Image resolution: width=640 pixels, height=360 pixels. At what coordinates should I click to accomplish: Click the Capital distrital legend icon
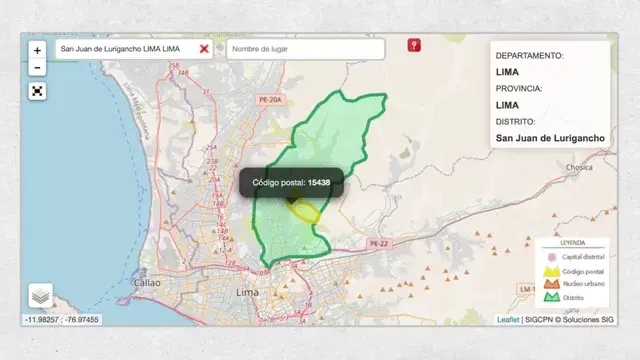pyautogui.click(x=552, y=257)
